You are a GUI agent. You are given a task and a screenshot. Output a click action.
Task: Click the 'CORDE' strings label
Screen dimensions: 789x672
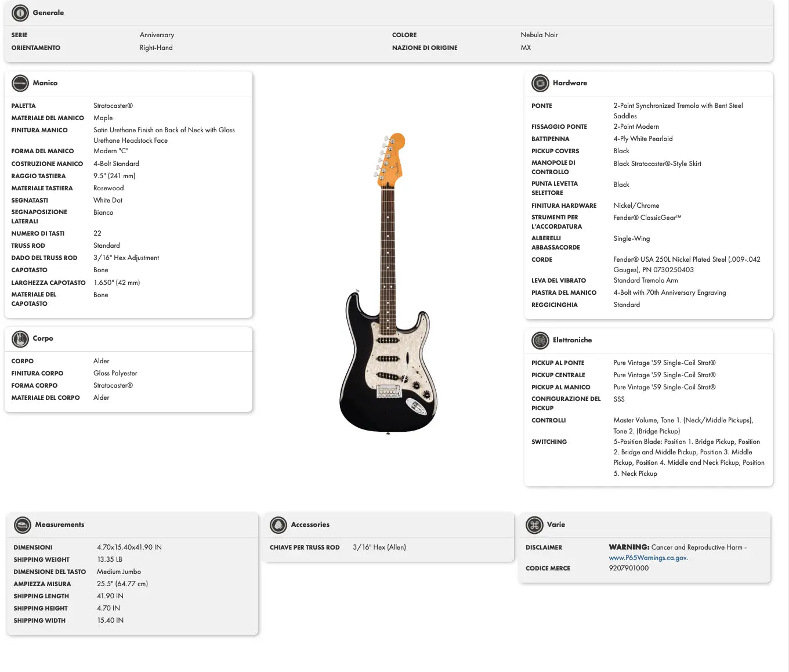point(542,259)
